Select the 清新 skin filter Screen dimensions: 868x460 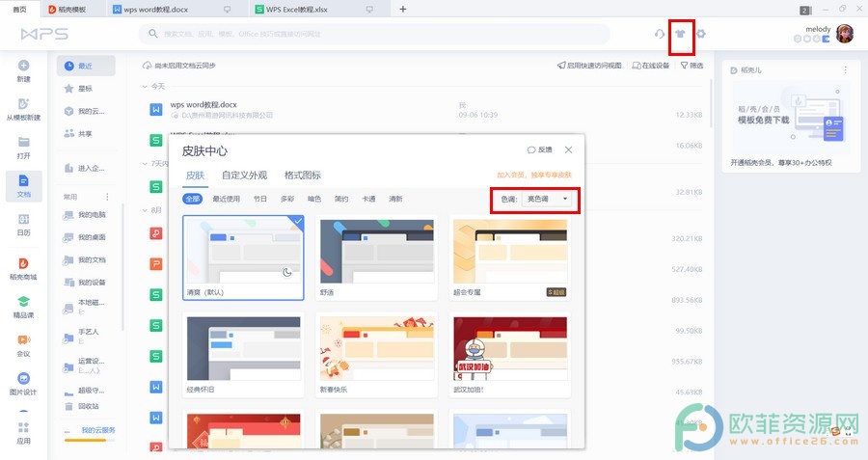click(x=395, y=199)
